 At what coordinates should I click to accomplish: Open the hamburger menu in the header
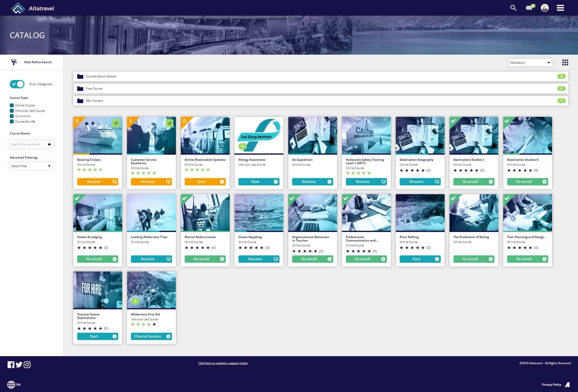pyautogui.click(x=560, y=8)
